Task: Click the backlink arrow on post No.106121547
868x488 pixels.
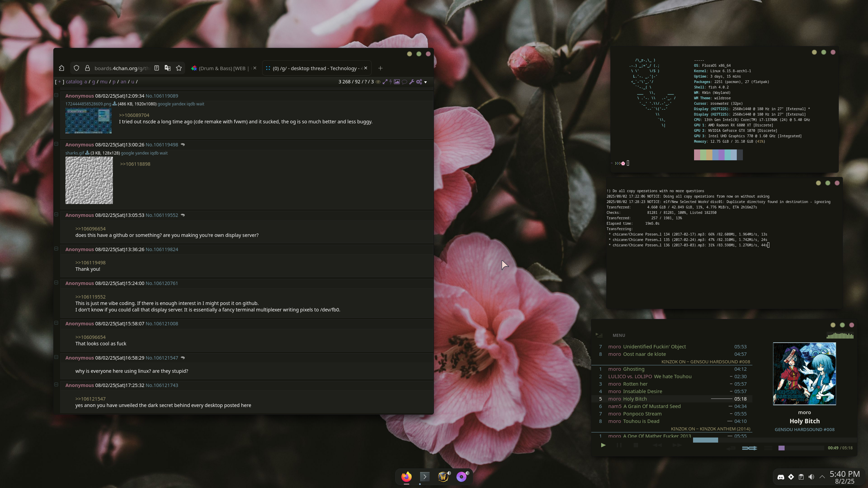Action: point(183,358)
